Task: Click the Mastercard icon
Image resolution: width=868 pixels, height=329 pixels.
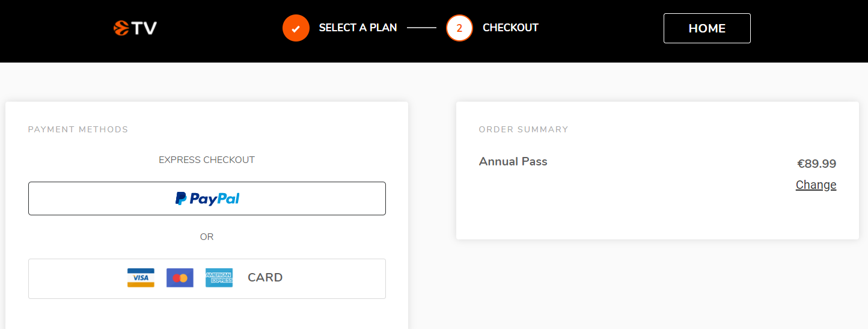Action: point(180,277)
